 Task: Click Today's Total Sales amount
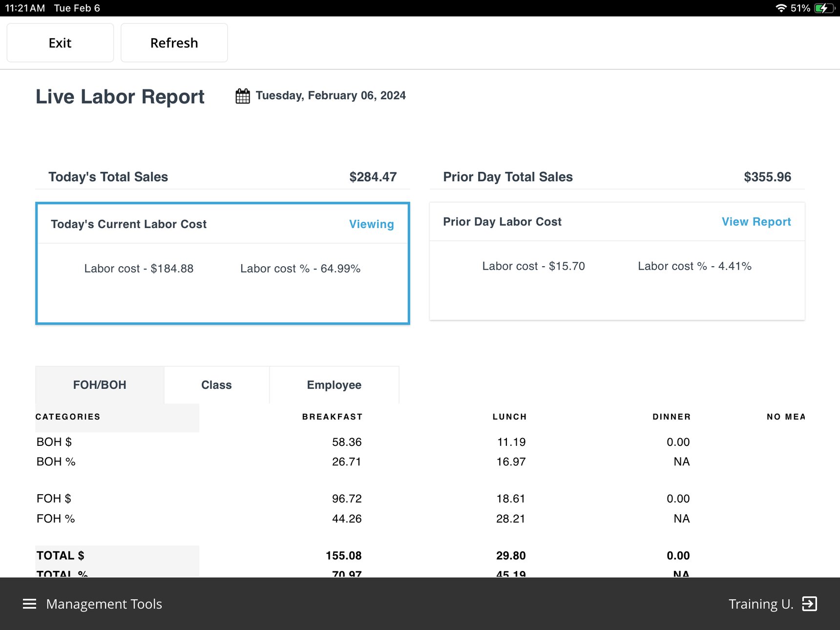373,177
